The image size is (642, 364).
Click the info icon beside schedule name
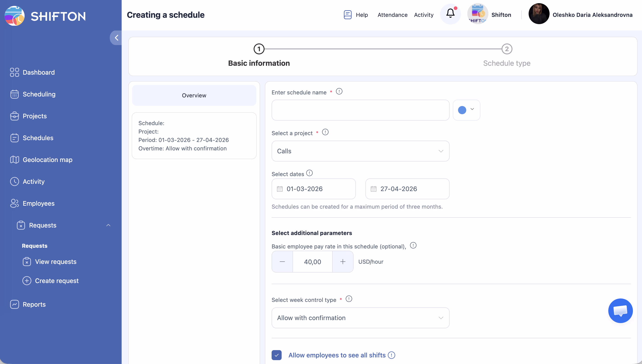(x=339, y=91)
